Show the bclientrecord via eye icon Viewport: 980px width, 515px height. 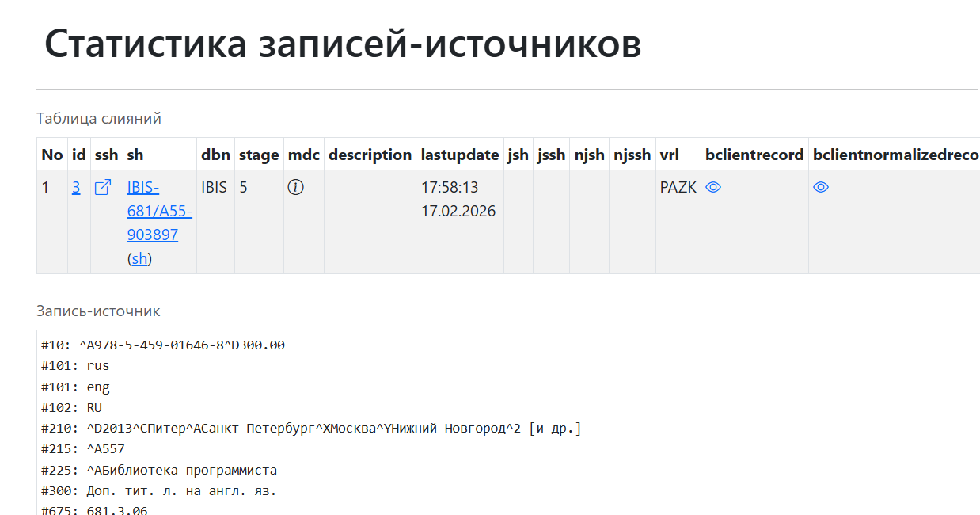pos(713,188)
